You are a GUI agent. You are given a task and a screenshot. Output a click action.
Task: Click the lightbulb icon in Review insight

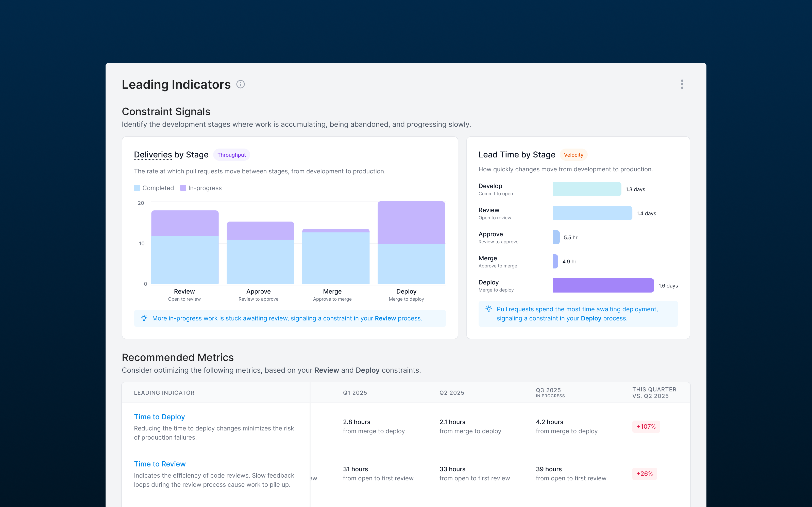[x=144, y=318]
